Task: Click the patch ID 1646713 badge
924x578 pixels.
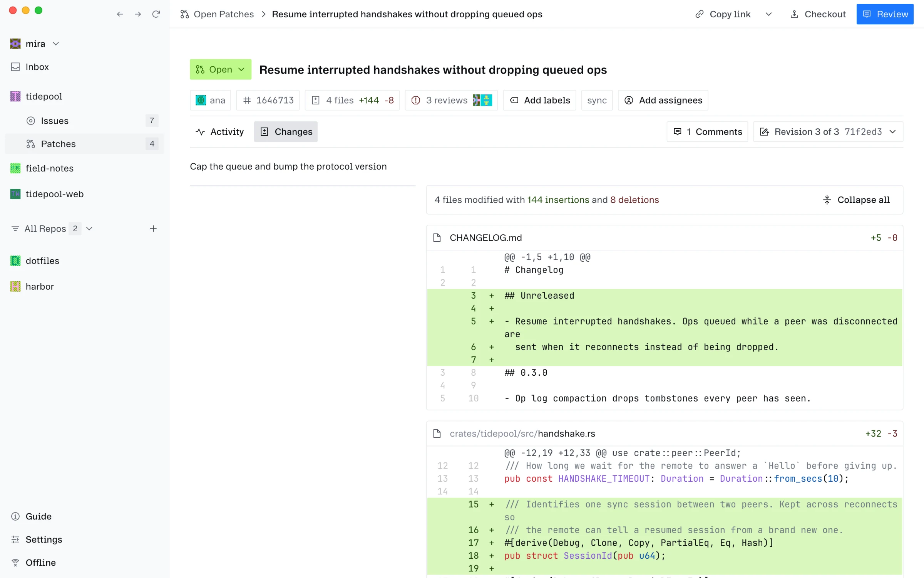Action: click(268, 100)
